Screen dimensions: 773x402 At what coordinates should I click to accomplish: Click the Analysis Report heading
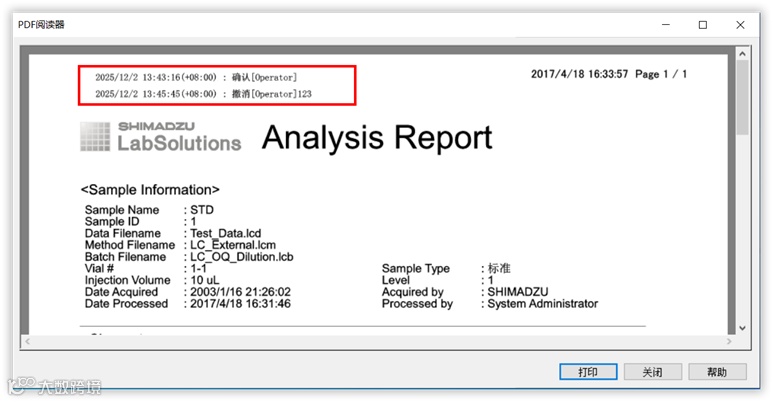tap(377, 138)
